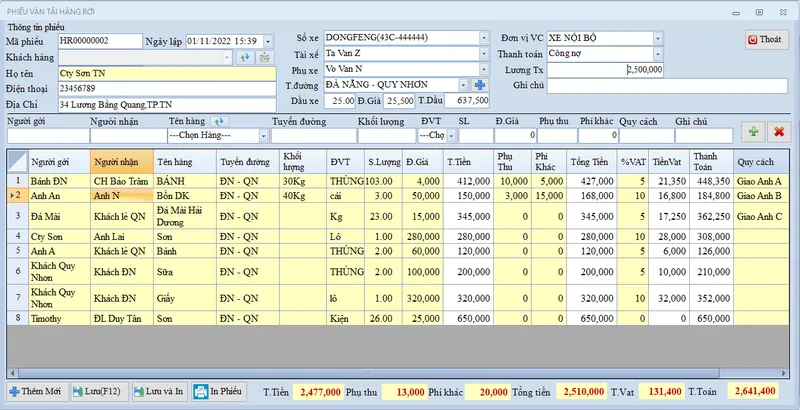Open the Ngày lập date dropdown
Screen dimensions: 800x410
pos(268,41)
